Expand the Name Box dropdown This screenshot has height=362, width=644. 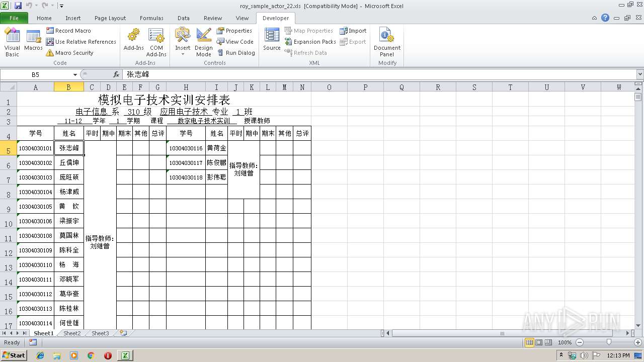[x=75, y=74]
